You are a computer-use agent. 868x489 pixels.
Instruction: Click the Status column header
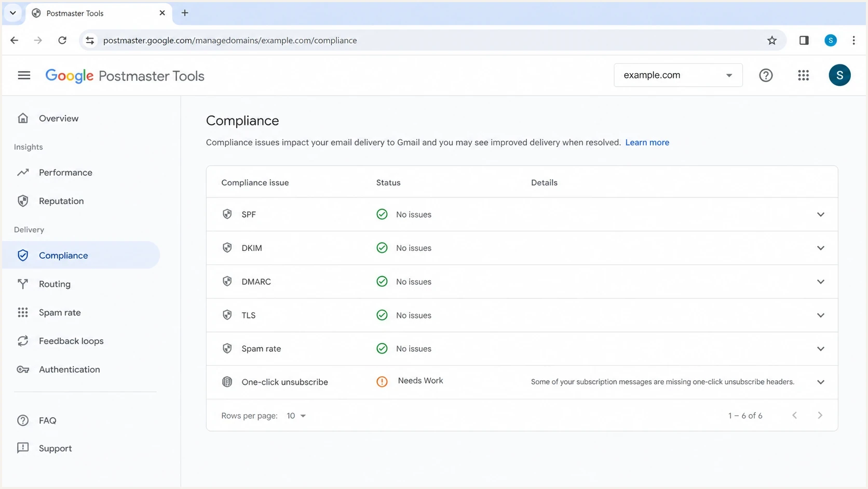click(x=388, y=182)
